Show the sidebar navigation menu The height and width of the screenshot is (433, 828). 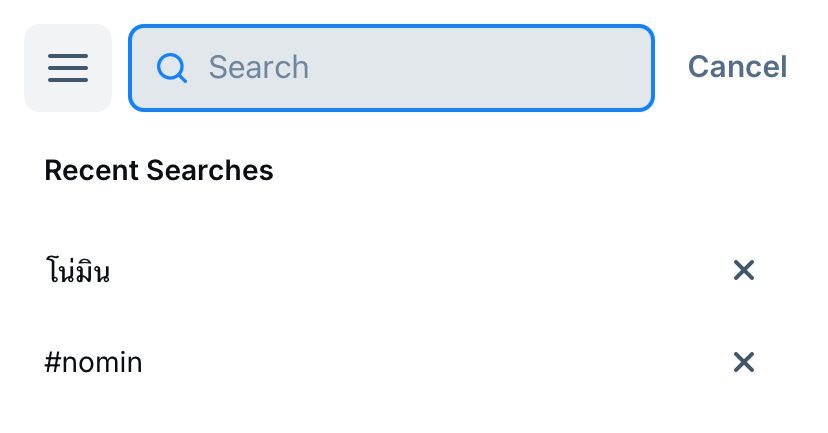(x=68, y=68)
